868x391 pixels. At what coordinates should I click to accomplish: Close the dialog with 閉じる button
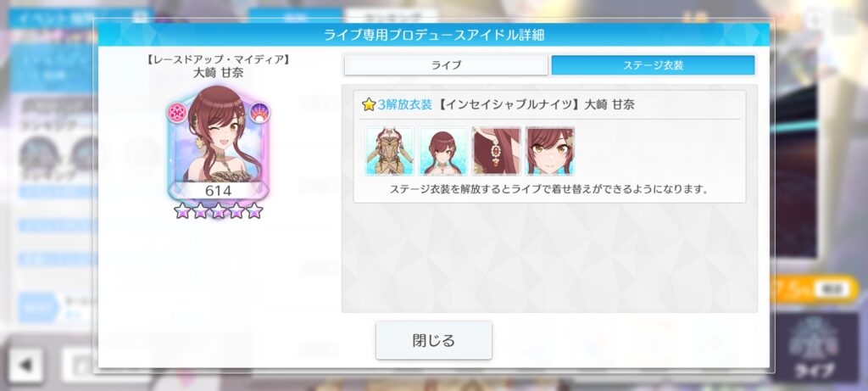coord(433,340)
